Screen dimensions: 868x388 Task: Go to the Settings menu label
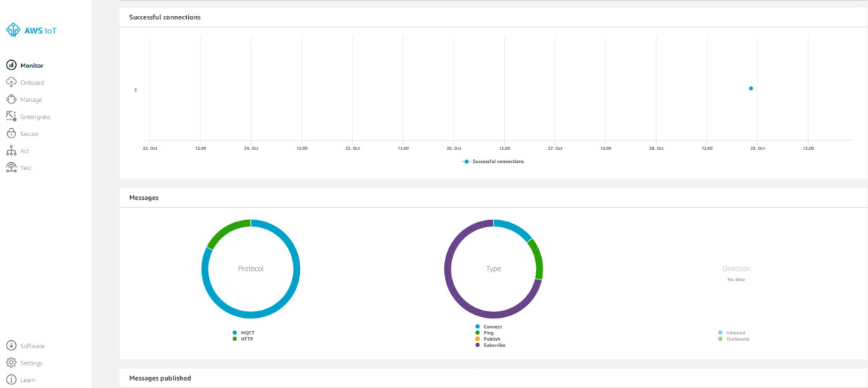click(32, 363)
